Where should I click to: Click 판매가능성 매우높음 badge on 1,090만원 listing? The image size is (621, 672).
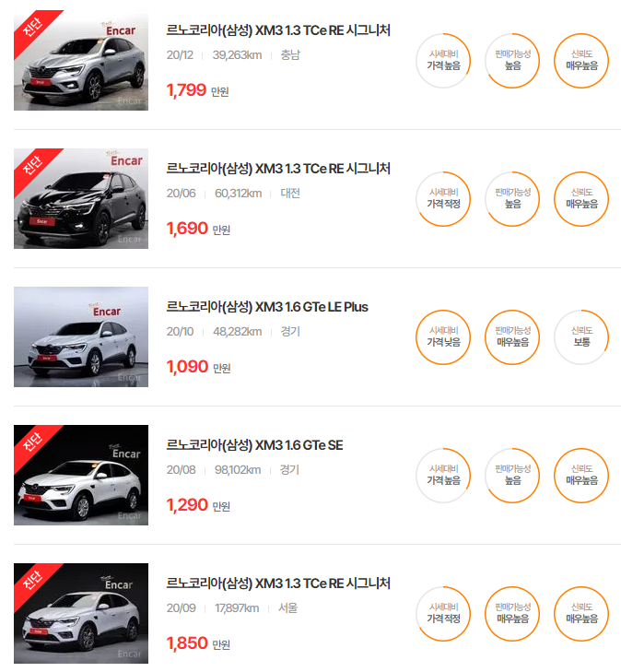pyautogui.click(x=512, y=337)
